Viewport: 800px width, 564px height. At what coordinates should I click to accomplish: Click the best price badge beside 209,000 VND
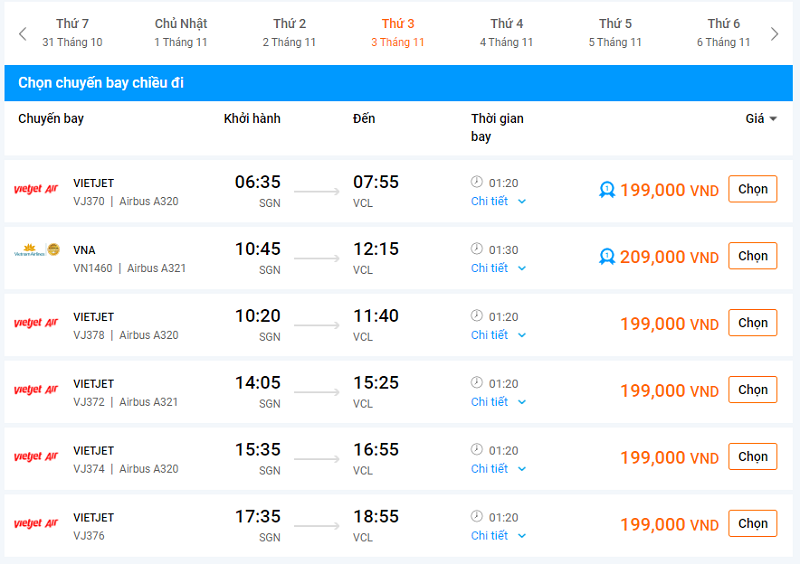pos(606,257)
